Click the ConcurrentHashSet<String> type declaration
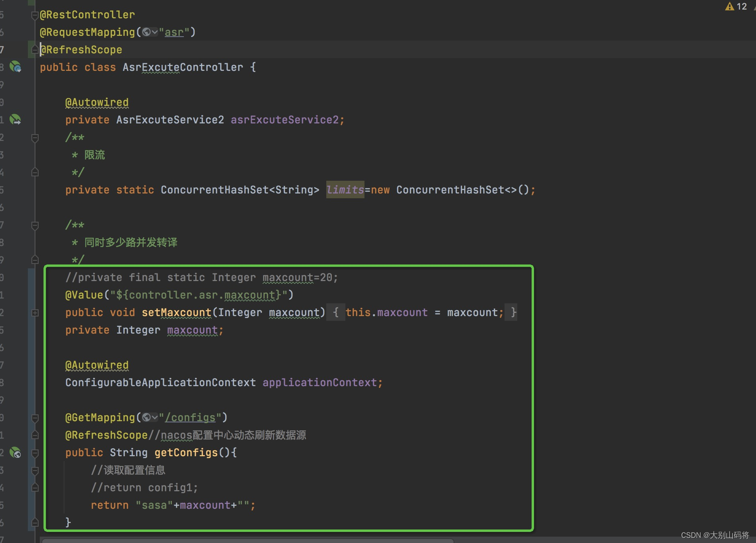Screen dimensions: 756x543 pyautogui.click(x=240, y=190)
